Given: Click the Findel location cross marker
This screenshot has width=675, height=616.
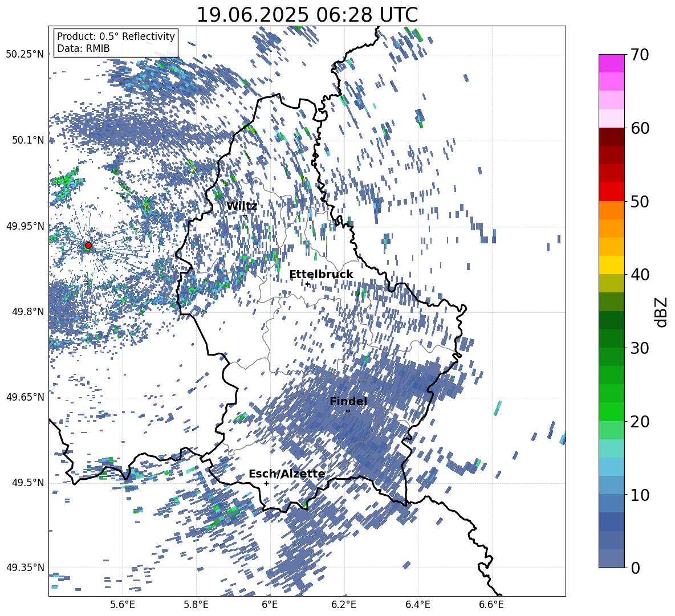Looking at the screenshot, I should pos(348,411).
